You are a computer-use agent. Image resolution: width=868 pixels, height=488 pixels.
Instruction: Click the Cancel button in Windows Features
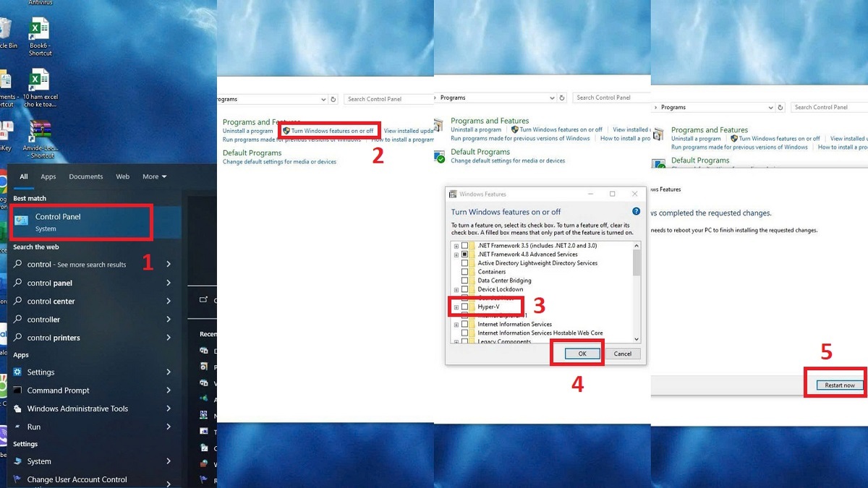623,354
